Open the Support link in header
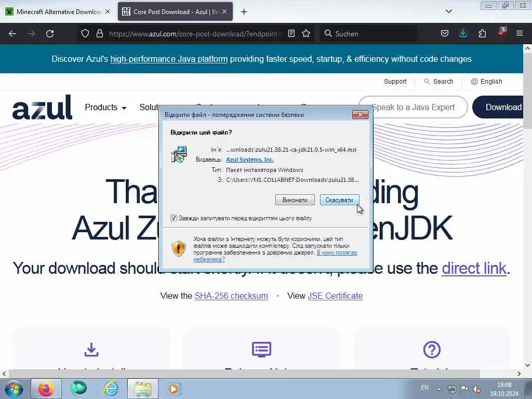The width and height of the screenshot is (532, 399). coord(395,82)
